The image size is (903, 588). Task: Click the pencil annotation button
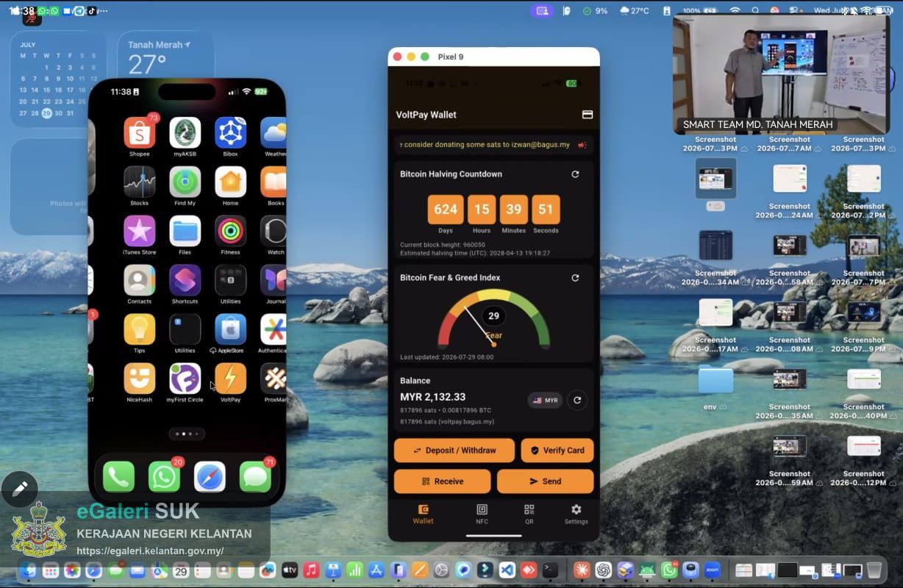[x=20, y=489]
